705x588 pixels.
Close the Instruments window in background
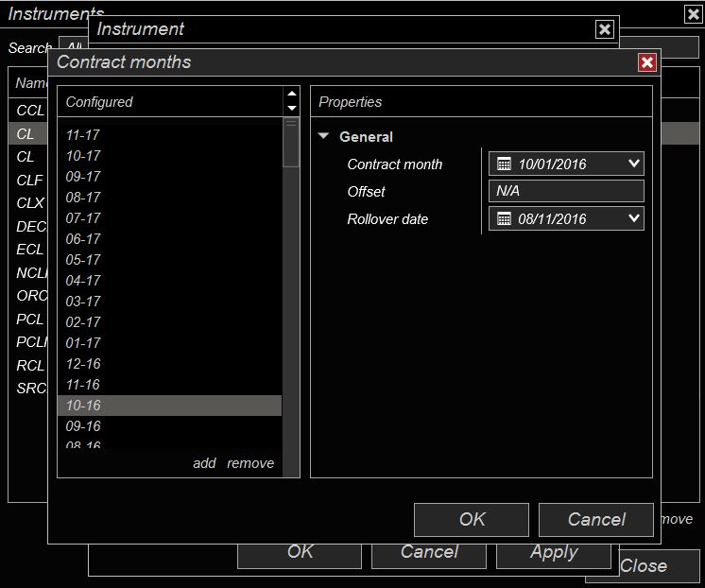[x=694, y=14]
